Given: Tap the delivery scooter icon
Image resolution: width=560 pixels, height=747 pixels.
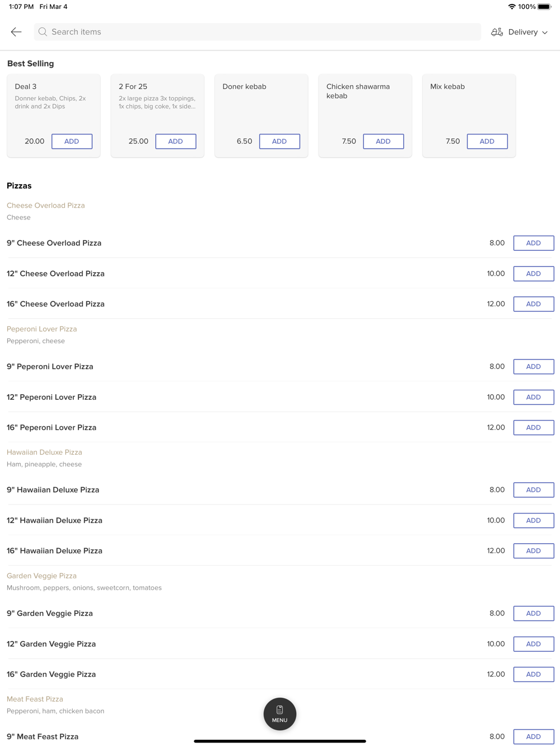Looking at the screenshot, I should tap(497, 32).
